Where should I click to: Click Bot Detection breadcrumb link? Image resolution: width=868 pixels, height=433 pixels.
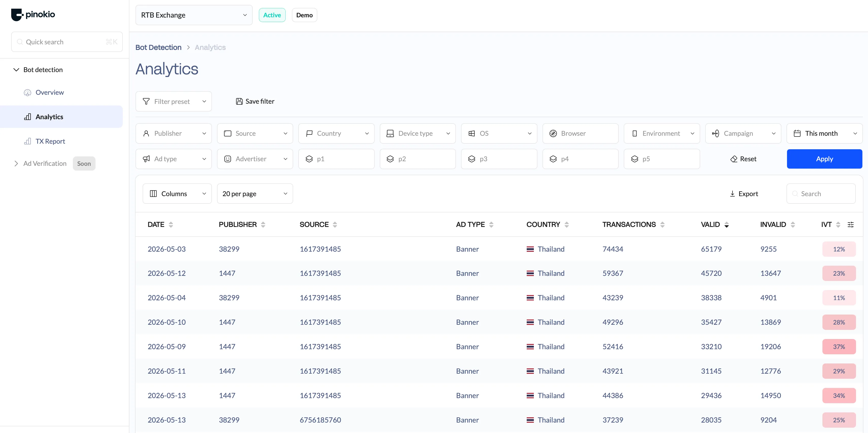[x=158, y=48]
